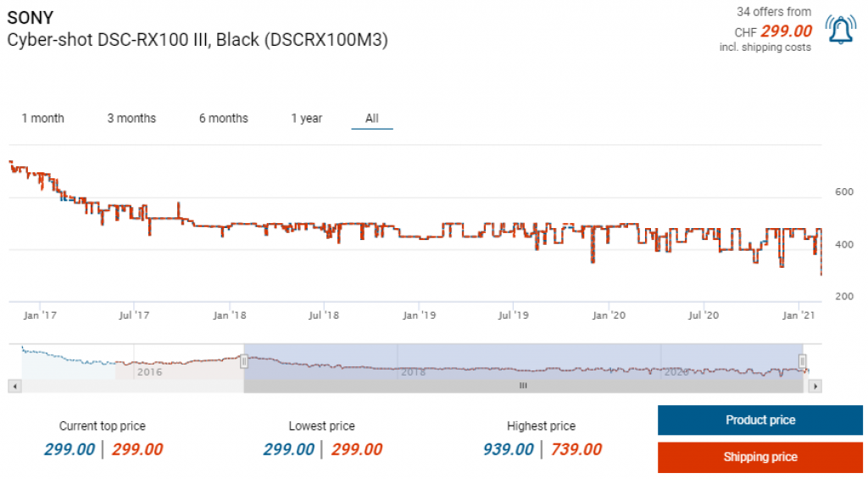
Task: Click the navigator right scroll arrow
Action: [815, 386]
